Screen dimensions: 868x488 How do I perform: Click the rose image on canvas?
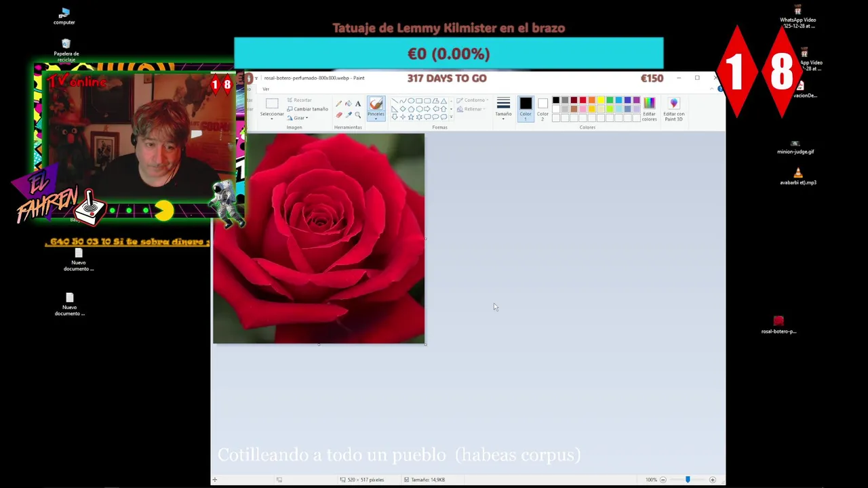tap(319, 239)
